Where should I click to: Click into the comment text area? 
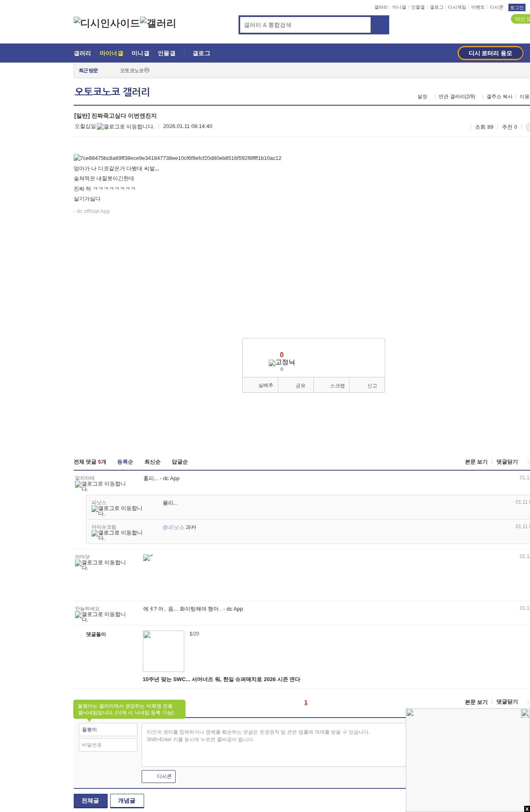(x=274, y=745)
